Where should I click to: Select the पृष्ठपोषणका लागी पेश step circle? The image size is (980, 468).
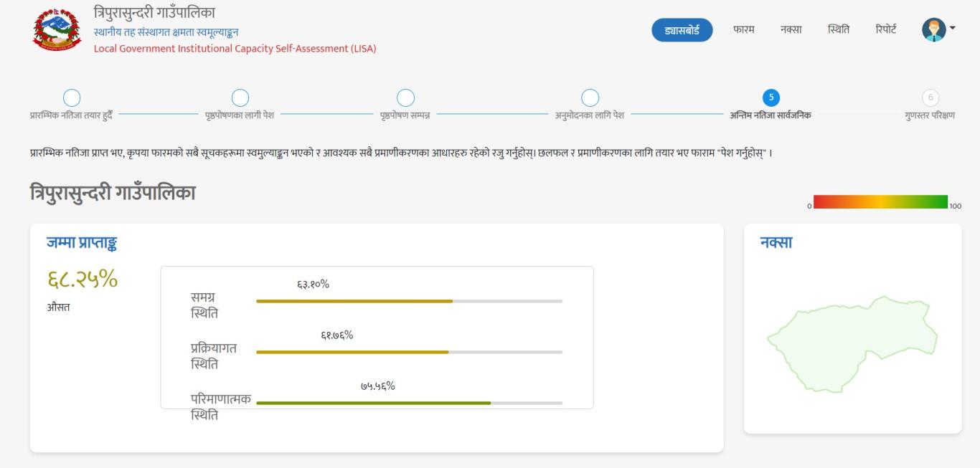240,97
